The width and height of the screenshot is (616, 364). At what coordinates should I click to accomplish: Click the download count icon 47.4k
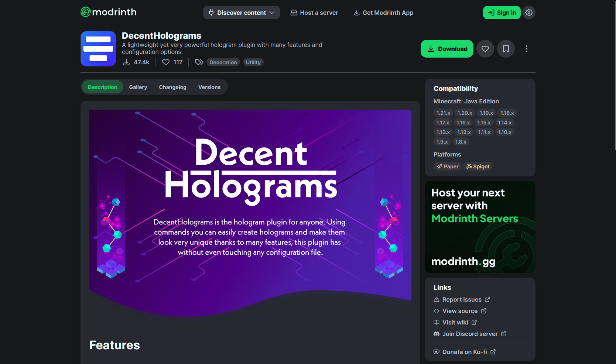pos(126,62)
